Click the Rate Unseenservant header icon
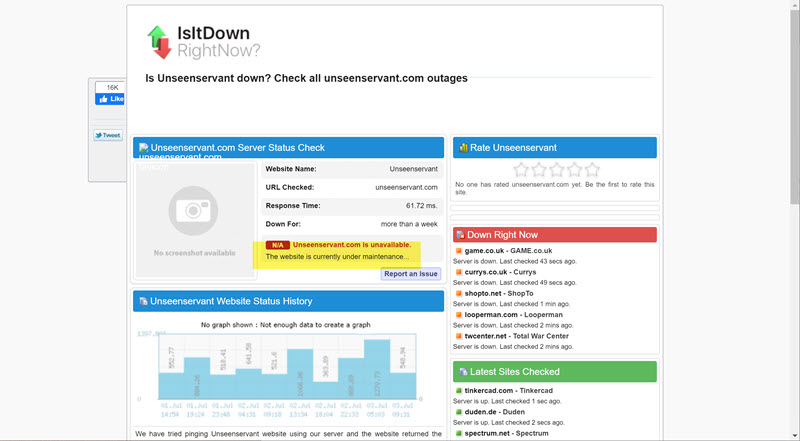The width and height of the screenshot is (800, 441). (463, 148)
